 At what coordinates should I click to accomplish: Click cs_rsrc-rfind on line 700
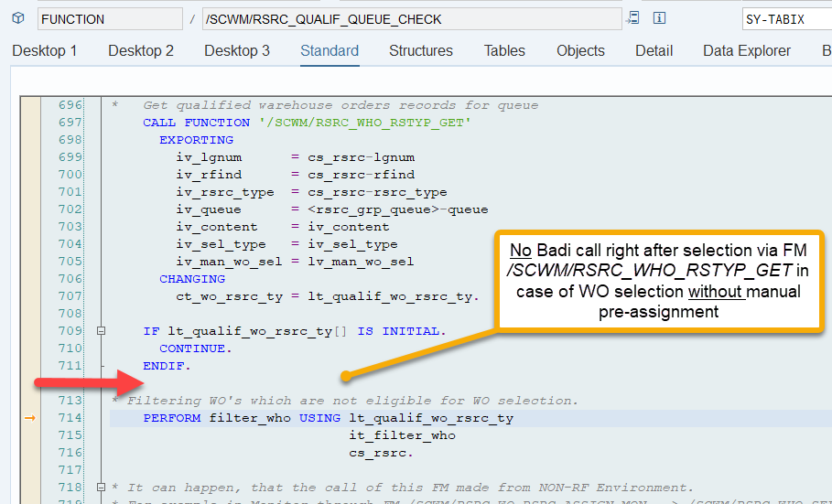click(x=362, y=175)
